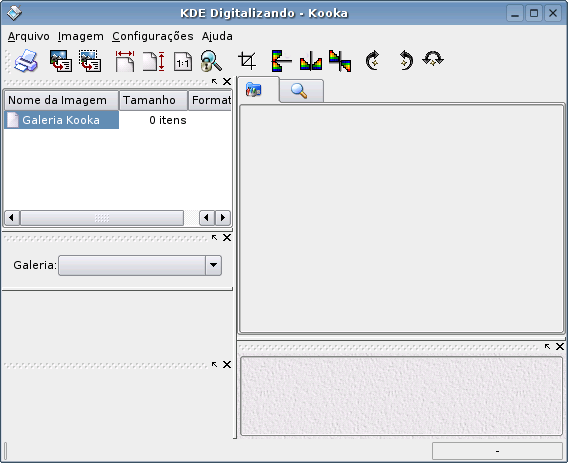Rotate image counter-clockwise icon
This screenshot has height=463, width=568.
(406, 60)
